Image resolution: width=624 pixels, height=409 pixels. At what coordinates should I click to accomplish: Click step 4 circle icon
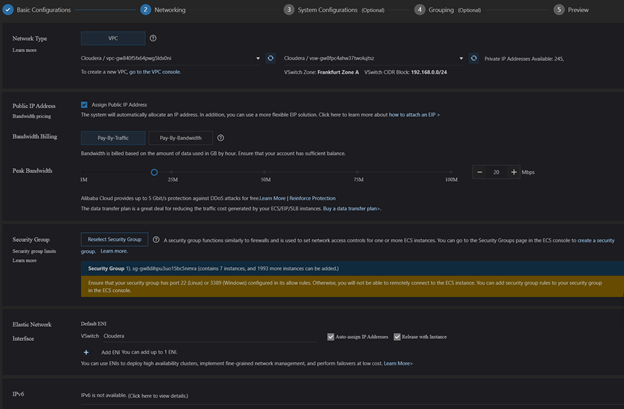(419, 10)
